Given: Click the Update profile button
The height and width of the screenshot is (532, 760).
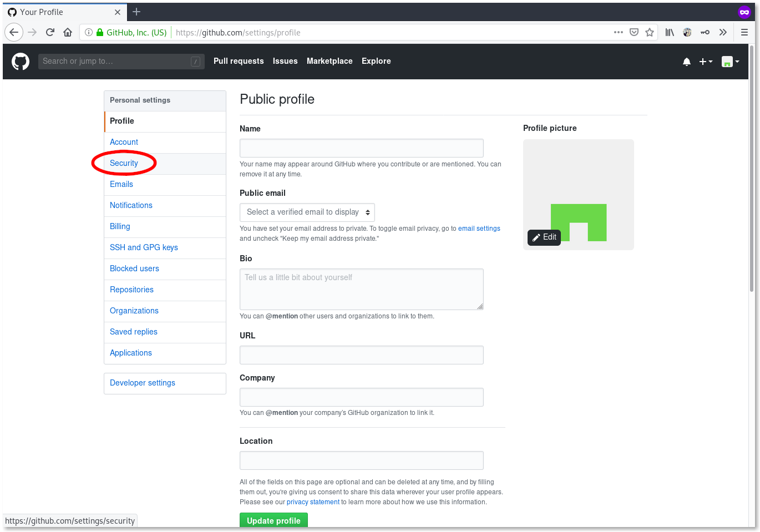Looking at the screenshot, I should click(x=273, y=520).
